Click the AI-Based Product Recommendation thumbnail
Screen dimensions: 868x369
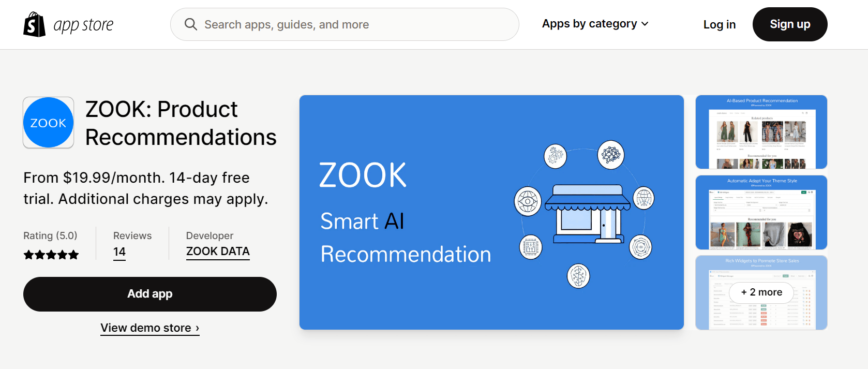point(760,132)
